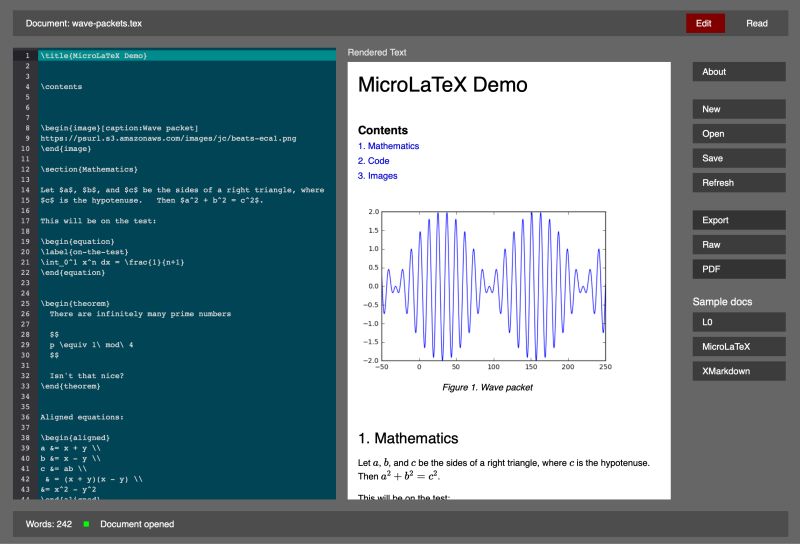Image resolution: width=800 pixels, height=544 pixels.
Task: Click the 'Rendered Text' label
Action: pos(377,52)
